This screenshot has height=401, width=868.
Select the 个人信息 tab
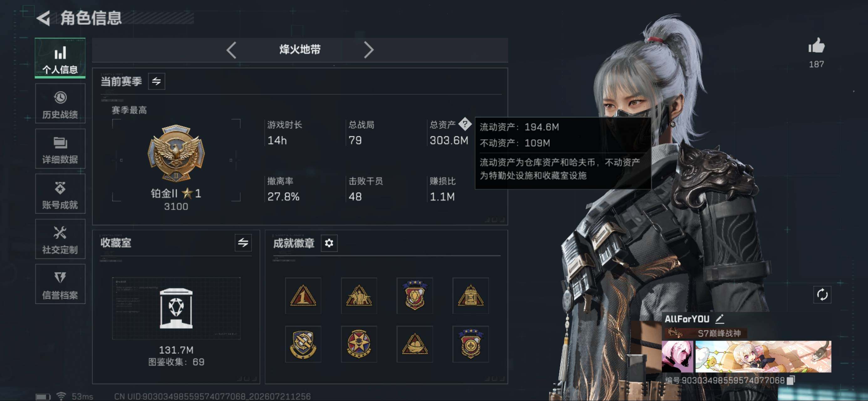(60, 58)
